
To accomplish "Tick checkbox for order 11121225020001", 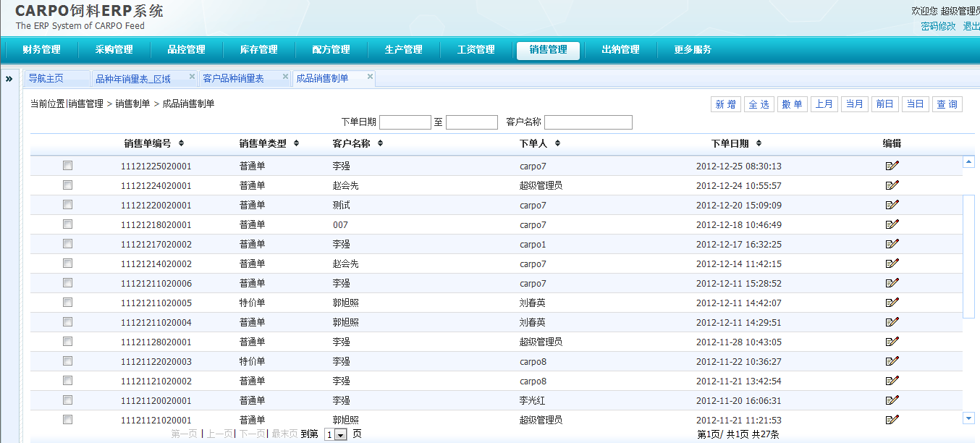I will [68, 166].
